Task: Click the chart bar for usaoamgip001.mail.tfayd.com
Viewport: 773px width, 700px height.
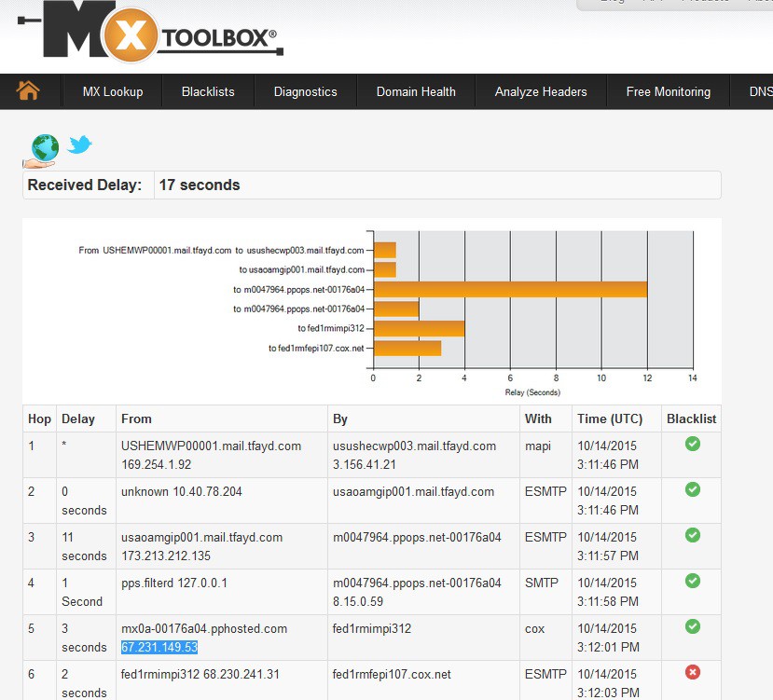Action: pos(385,269)
